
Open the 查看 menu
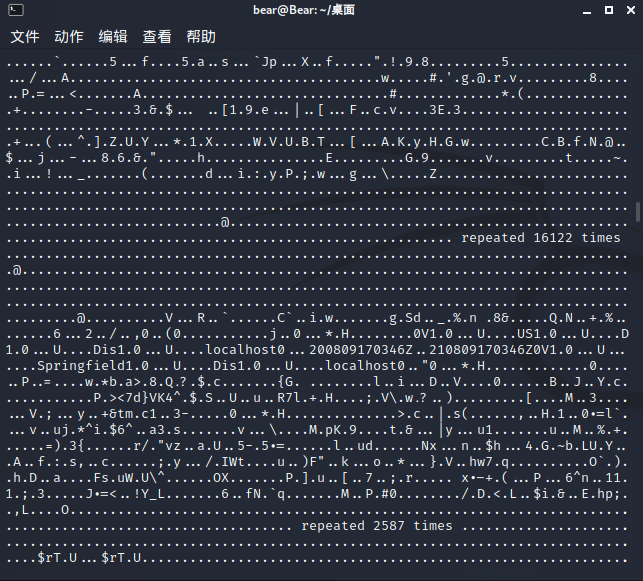coord(157,36)
